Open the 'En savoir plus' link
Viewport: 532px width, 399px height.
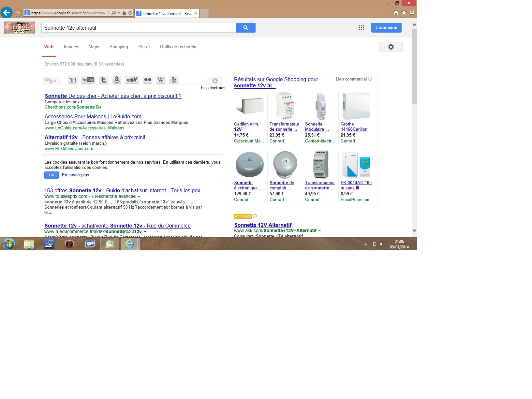[x=76, y=175]
